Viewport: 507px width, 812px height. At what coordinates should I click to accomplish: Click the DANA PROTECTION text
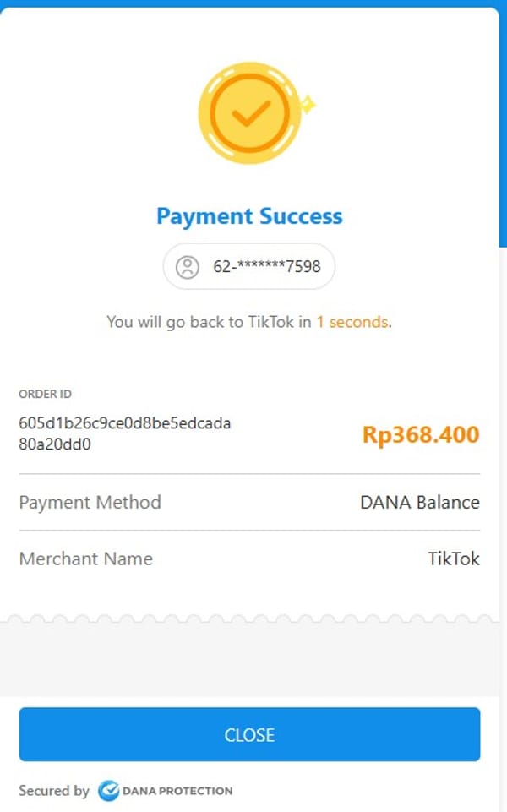click(177, 791)
